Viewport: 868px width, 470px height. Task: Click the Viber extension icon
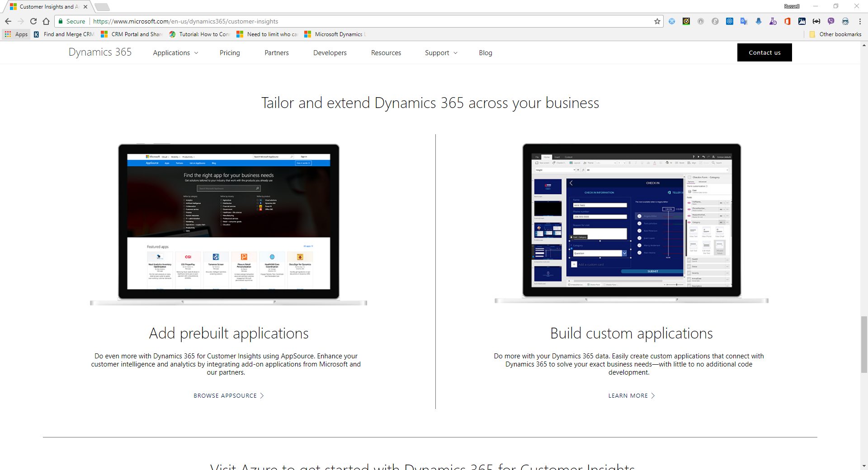(x=831, y=21)
